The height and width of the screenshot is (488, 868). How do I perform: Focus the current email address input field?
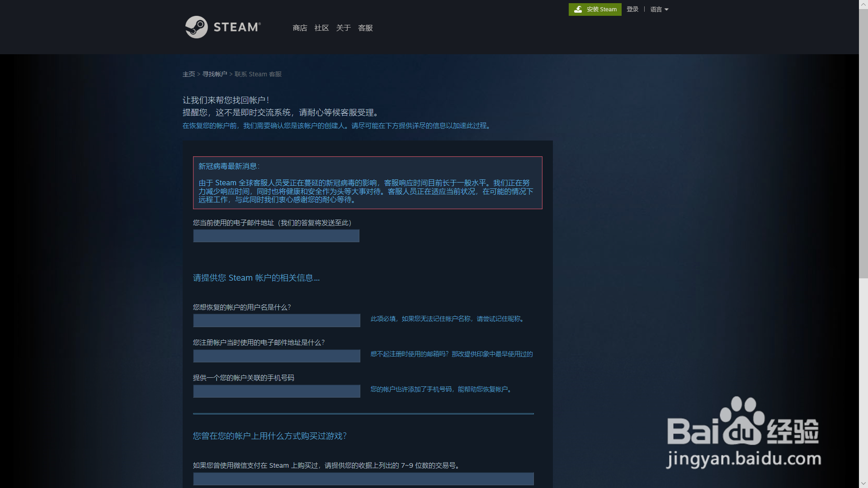pyautogui.click(x=276, y=236)
